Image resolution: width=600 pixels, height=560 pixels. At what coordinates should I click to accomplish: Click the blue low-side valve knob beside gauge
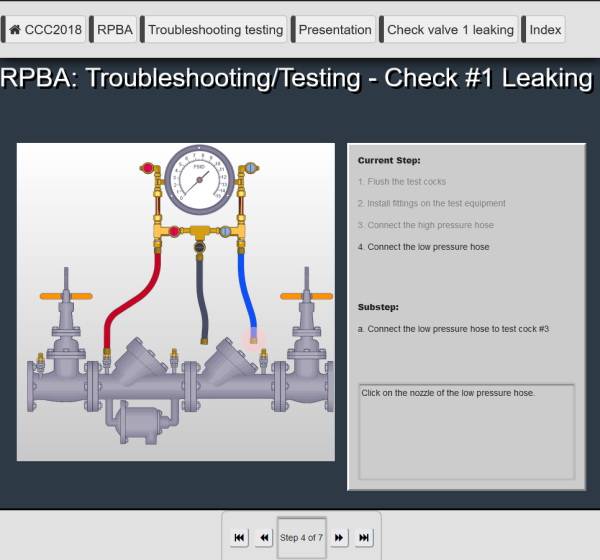(251, 168)
